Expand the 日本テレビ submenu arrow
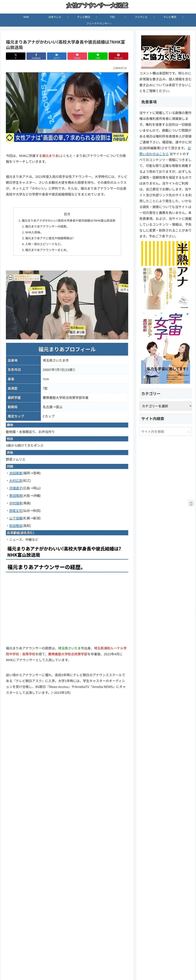The width and height of the screenshot is (196, 980). pos(68,17)
